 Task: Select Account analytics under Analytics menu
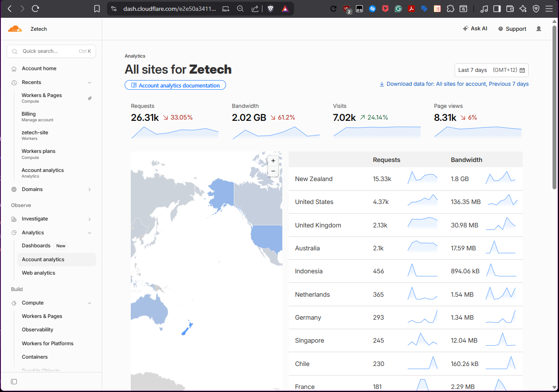click(x=57, y=259)
